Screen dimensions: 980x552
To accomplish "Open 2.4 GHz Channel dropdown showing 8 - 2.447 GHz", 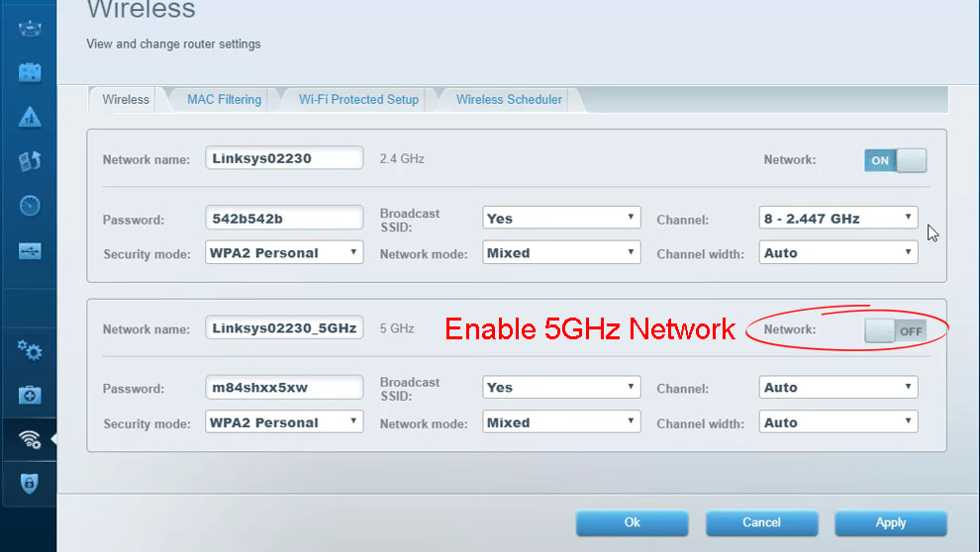I will point(838,218).
